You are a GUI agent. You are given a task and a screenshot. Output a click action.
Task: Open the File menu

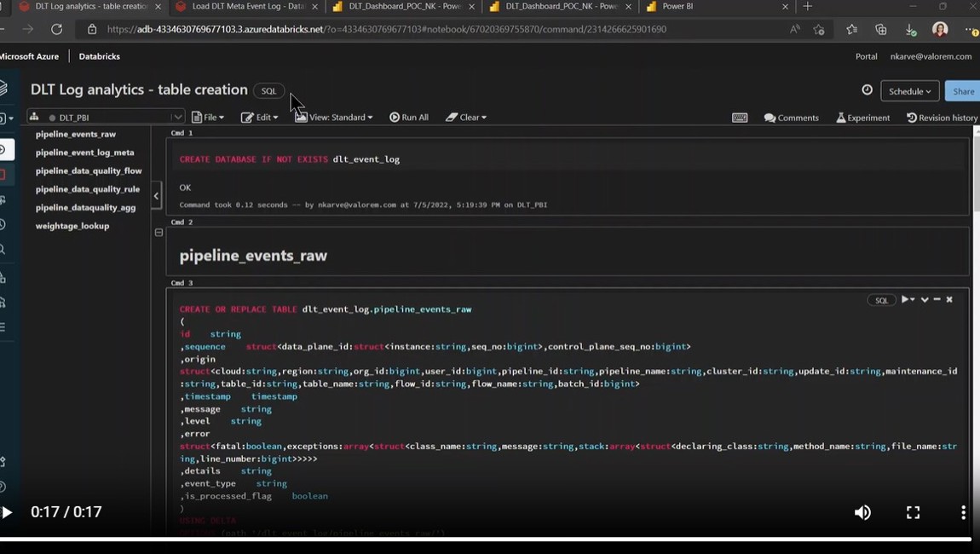pos(208,118)
